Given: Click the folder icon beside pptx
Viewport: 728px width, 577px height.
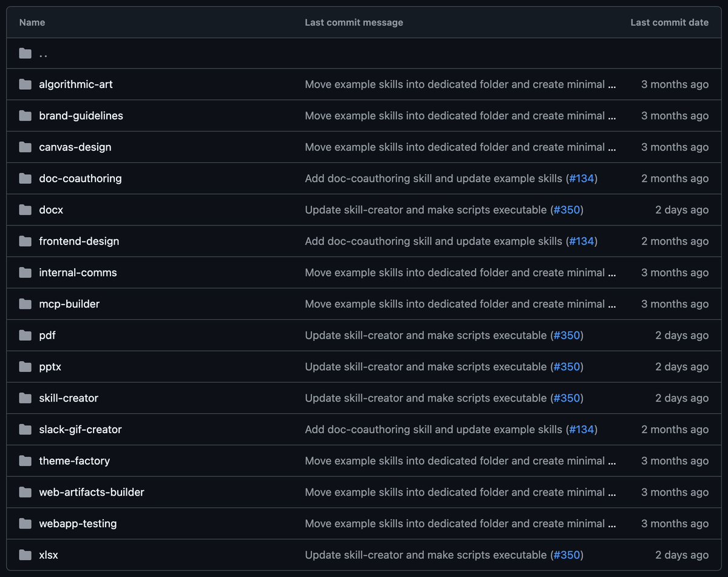Looking at the screenshot, I should click(25, 367).
